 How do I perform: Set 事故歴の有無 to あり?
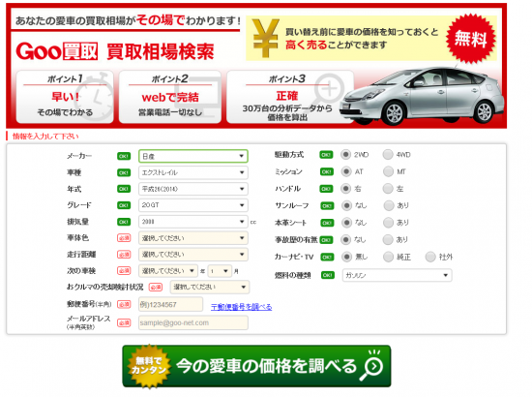388,240
